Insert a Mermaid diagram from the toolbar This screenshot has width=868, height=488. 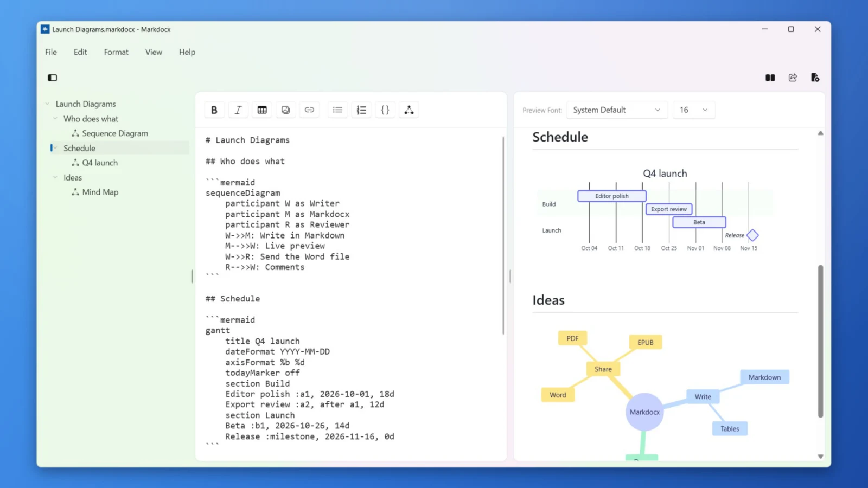409,110
